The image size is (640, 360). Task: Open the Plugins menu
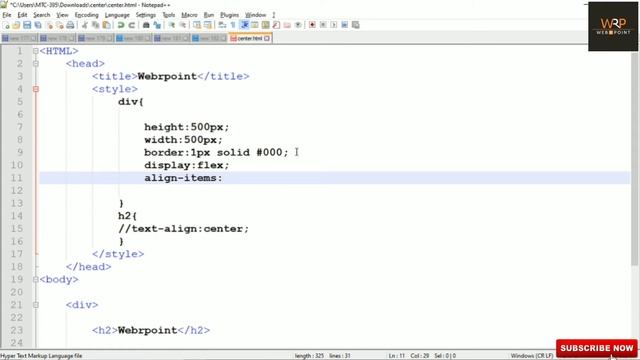pos(229,15)
